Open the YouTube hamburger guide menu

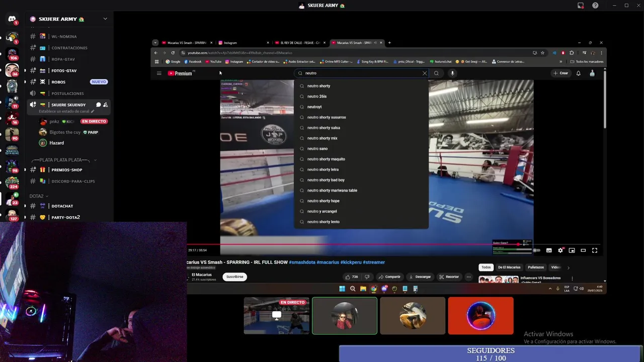coord(159,73)
